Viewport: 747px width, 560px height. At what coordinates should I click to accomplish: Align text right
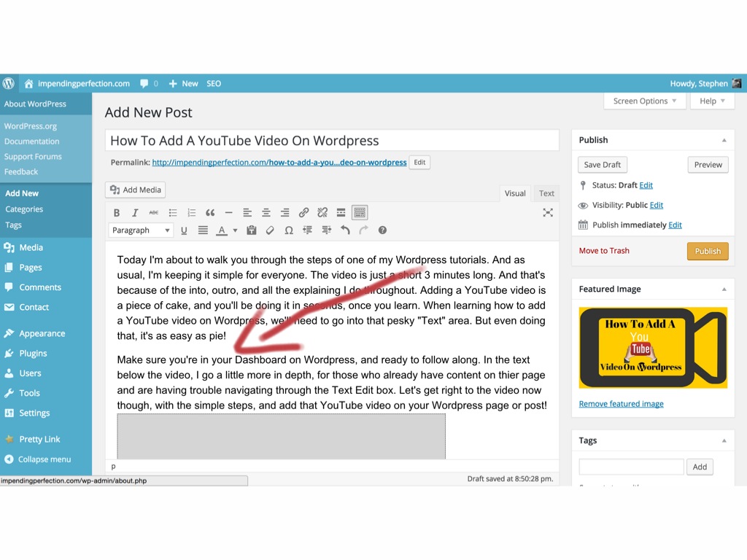point(285,213)
